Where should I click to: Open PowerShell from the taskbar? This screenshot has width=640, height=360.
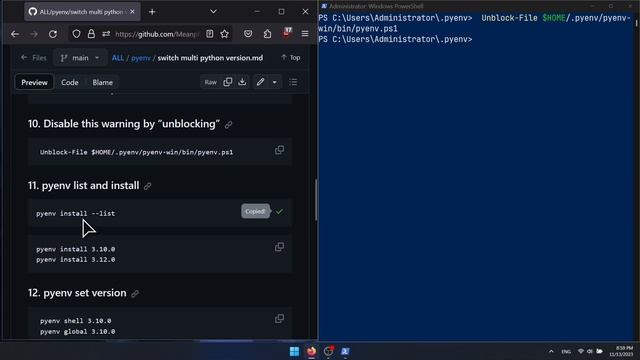tap(345, 351)
